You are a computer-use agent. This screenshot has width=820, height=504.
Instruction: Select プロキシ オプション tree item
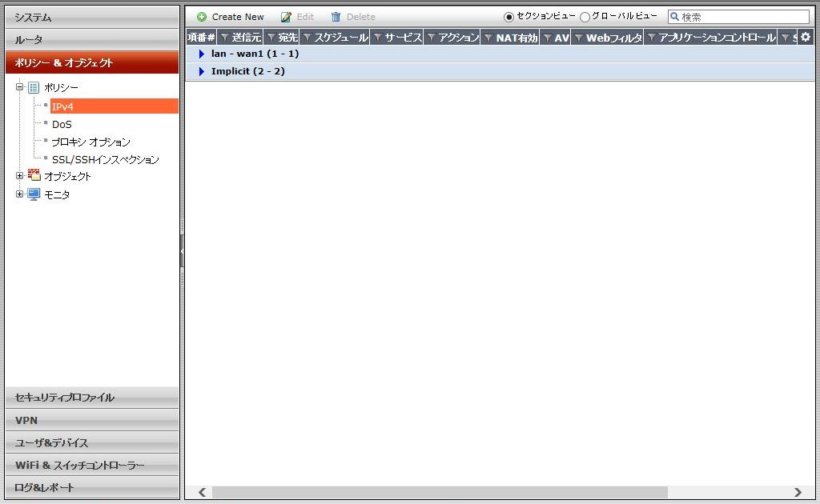[x=91, y=142]
